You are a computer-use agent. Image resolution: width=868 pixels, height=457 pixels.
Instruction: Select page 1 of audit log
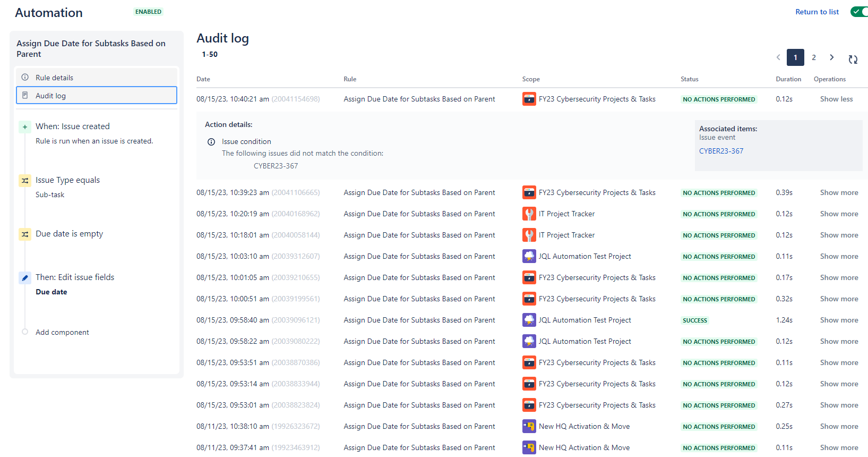pos(795,57)
